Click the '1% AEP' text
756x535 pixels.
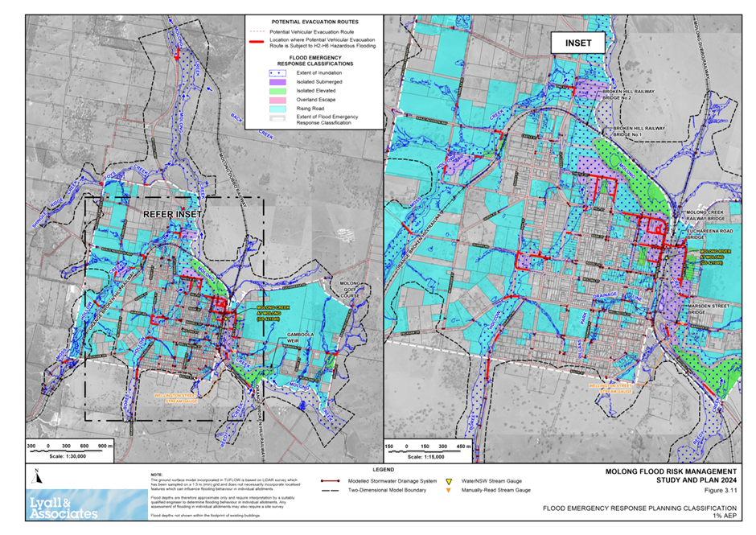(x=725, y=516)
